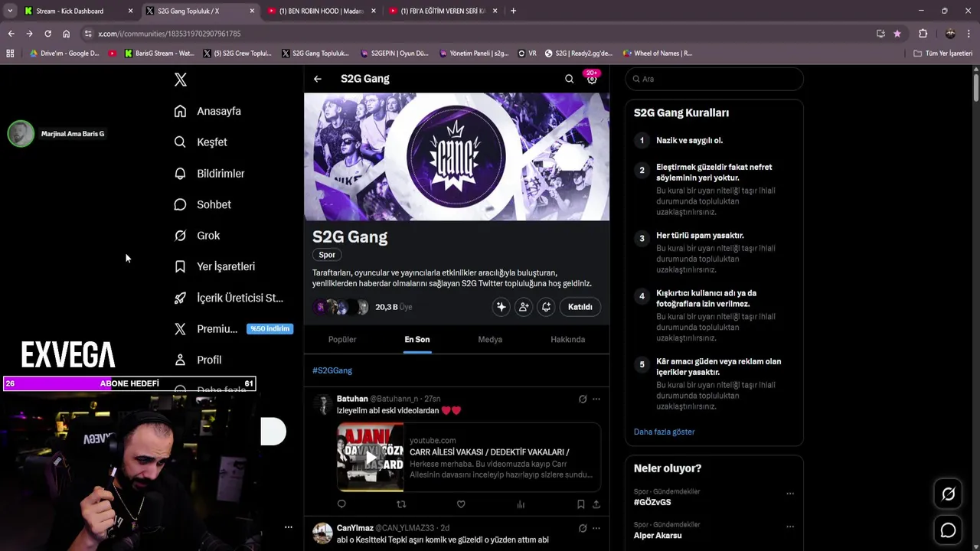Image resolution: width=980 pixels, height=551 pixels.
Task: Click the Katıldı joined button
Action: coord(580,307)
